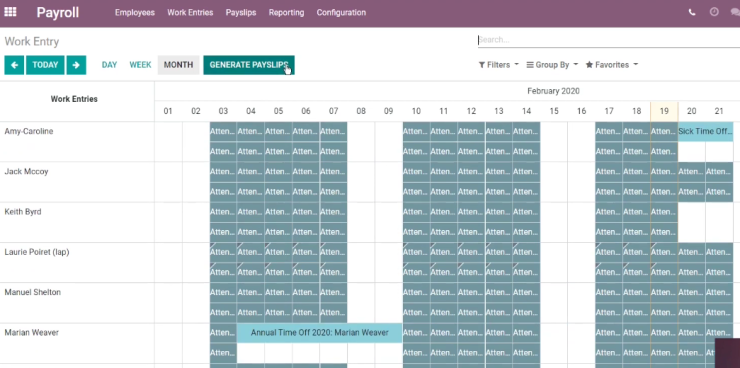
Task: Click into the Search field
Action: (609, 40)
